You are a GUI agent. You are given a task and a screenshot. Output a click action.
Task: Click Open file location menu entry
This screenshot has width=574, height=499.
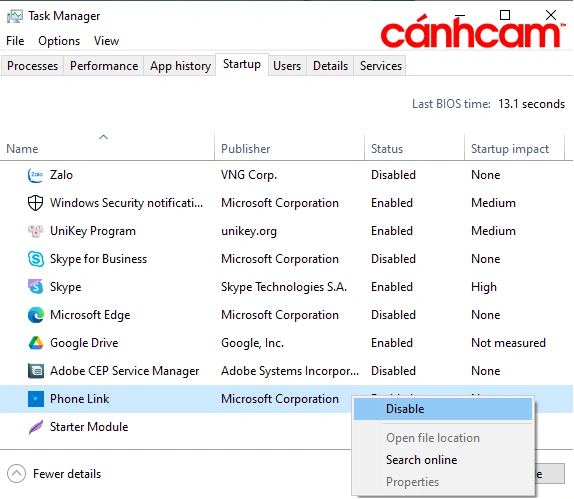point(443,438)
